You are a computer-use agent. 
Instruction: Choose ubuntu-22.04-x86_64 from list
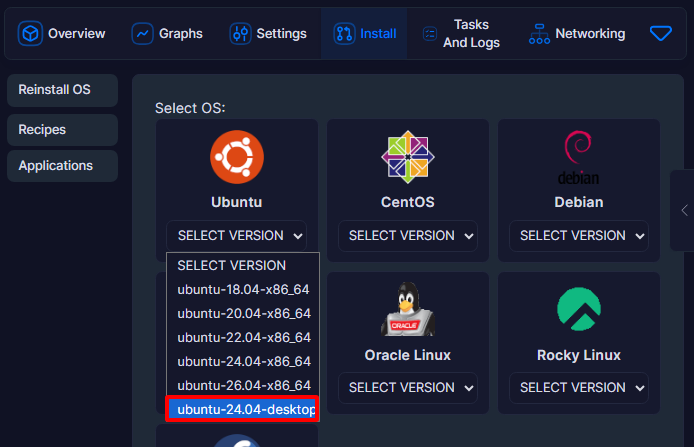(x=243, y=337)
